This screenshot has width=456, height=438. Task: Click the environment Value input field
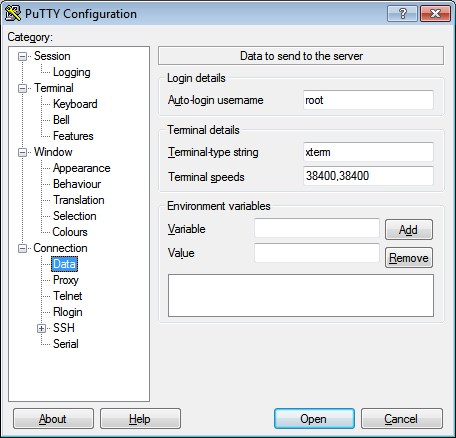click(317, 253)
